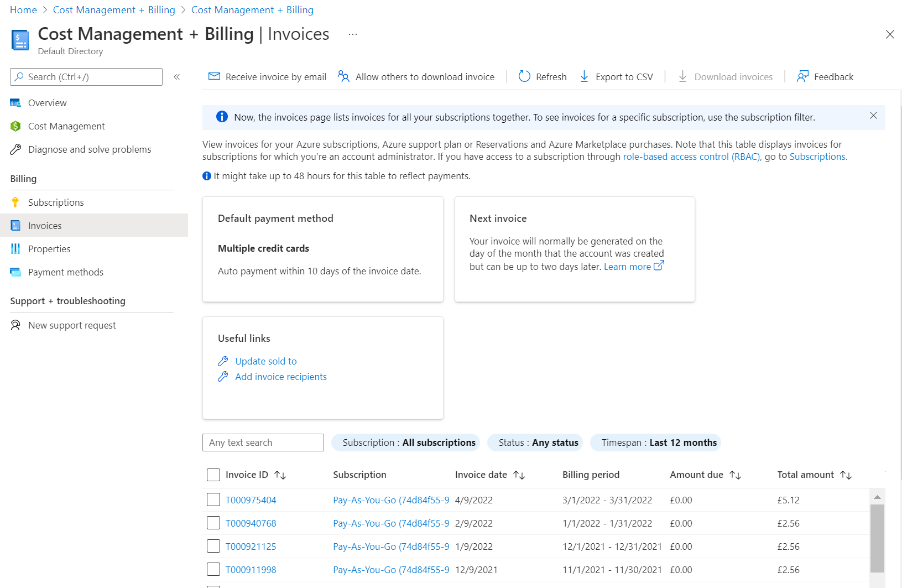
Task: Select checkbox for invoice T000921125
Action: [213, 547]
